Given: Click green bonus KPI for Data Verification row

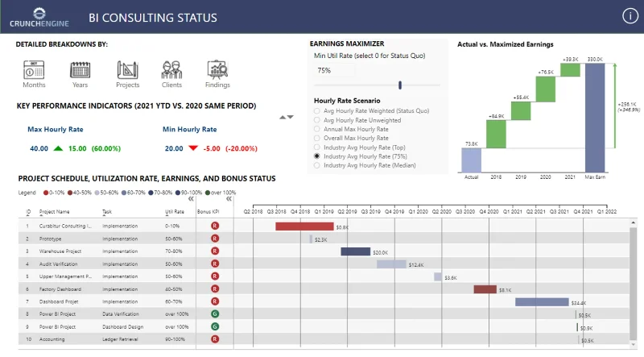Looking at the screenshot, I should (215, 313).
